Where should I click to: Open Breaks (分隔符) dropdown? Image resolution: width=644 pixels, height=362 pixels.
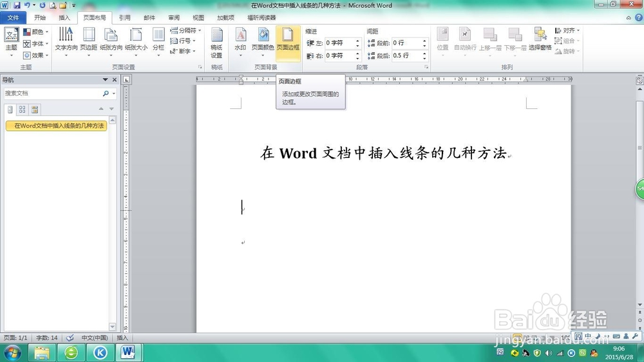pos(185,30)
